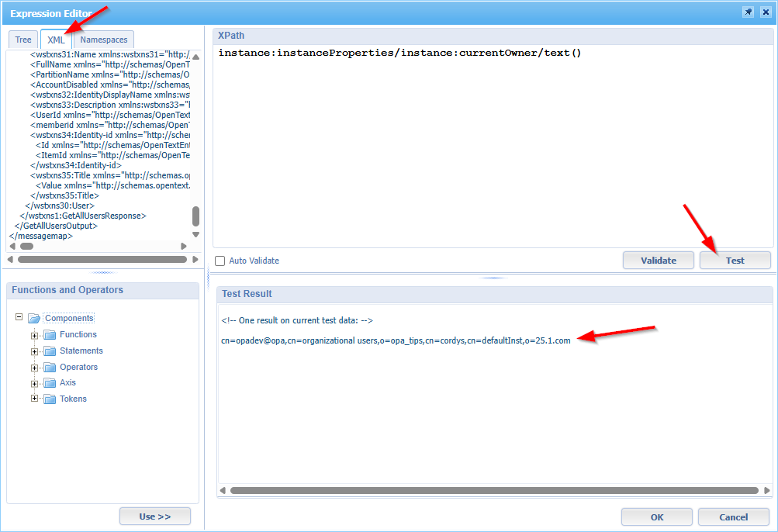Expand the Operators folder
The image size is (778, 532).
point(34,366)
